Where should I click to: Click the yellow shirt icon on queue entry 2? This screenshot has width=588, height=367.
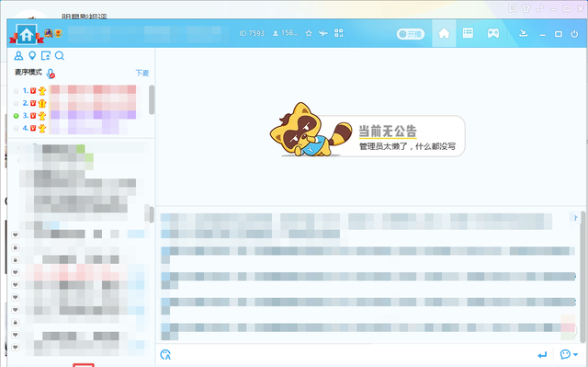click(x=42, y=103)
